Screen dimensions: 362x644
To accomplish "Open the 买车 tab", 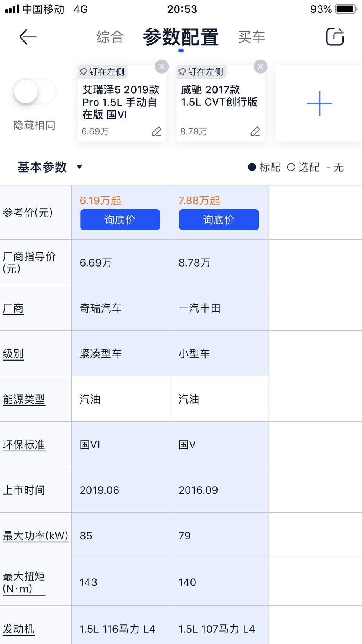I will tap(252, 37).
